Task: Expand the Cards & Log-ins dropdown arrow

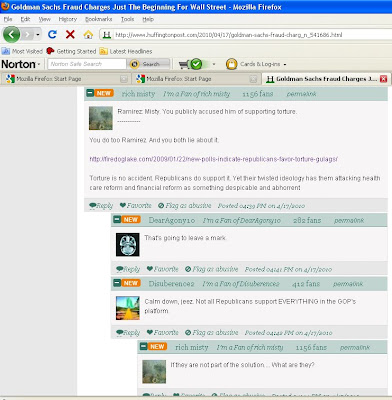Action: pos(285,64)
